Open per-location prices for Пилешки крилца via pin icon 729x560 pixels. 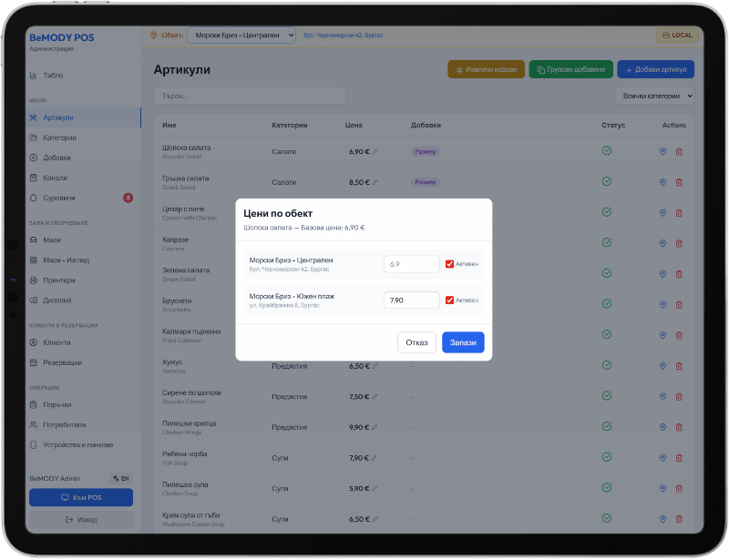click(x=663, y=427)
